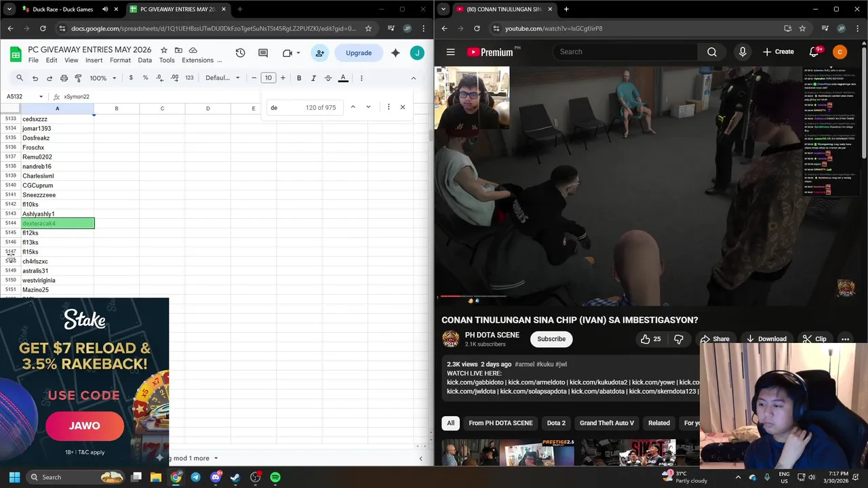
Task: Open the name box dropdown arrow
Action: tap(41, 97)
